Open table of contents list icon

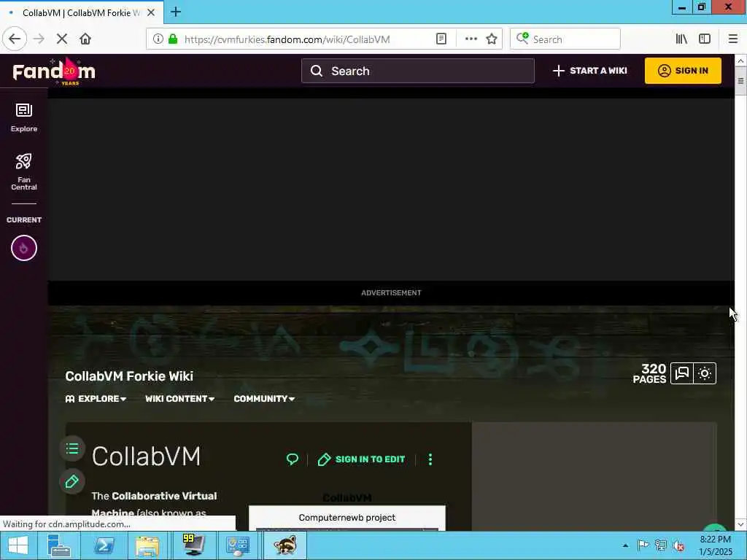point(72,448)
